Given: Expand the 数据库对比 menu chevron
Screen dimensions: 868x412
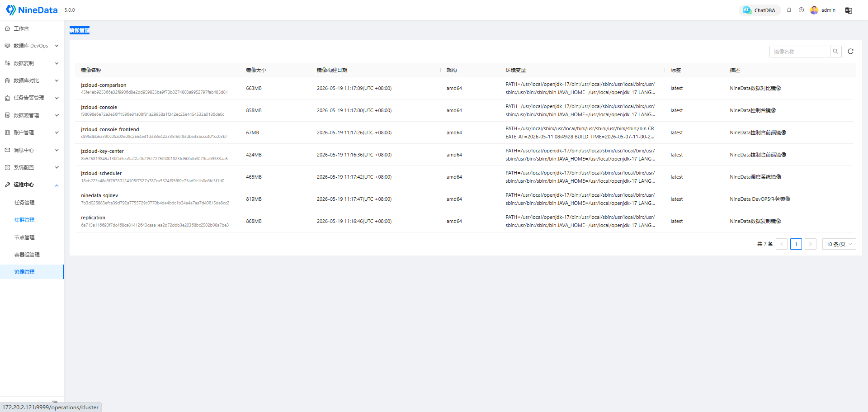Looking at the screenshot, I should pyautogui.click(x=57, y=81).
